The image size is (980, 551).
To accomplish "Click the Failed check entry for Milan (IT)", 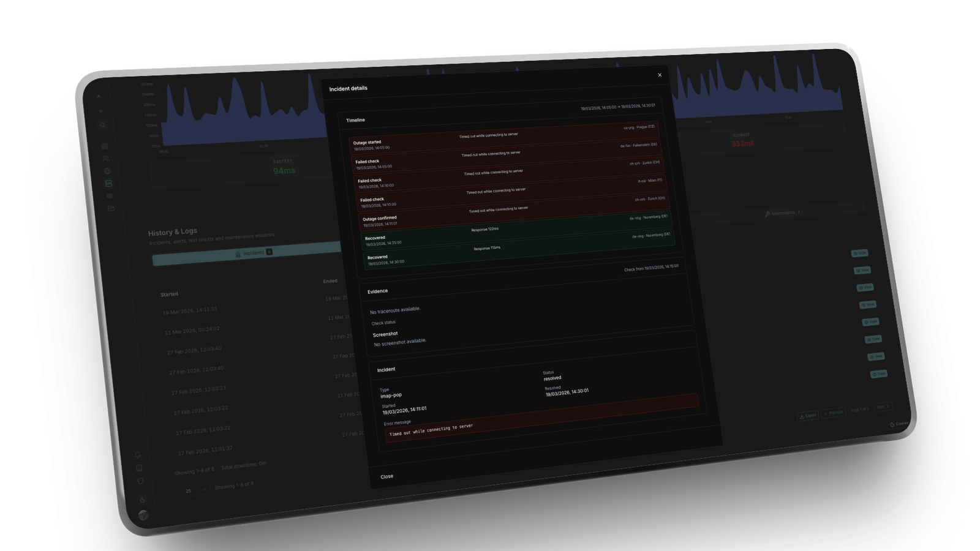I will point(511,194).
